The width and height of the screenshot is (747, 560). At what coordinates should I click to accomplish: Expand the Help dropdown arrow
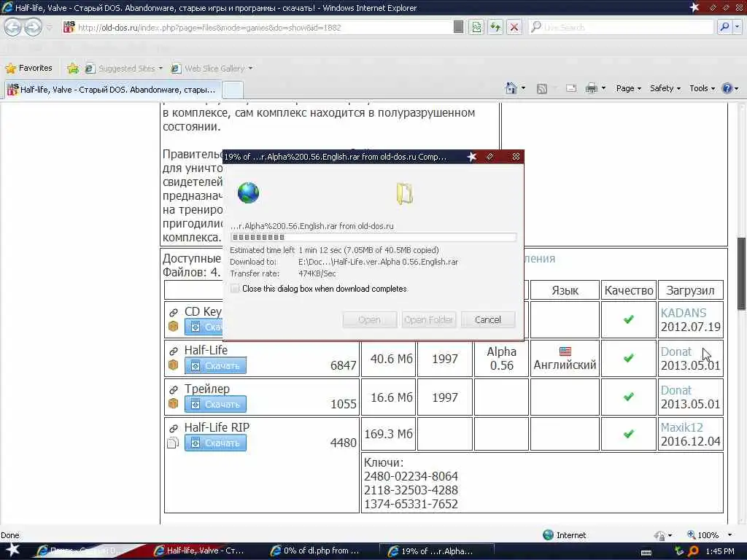(737, 88)
